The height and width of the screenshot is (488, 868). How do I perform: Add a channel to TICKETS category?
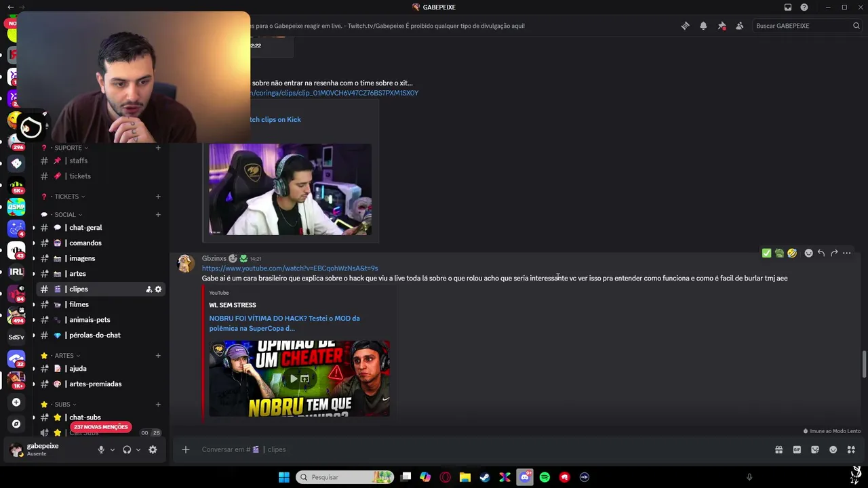(x=158, y=197)
